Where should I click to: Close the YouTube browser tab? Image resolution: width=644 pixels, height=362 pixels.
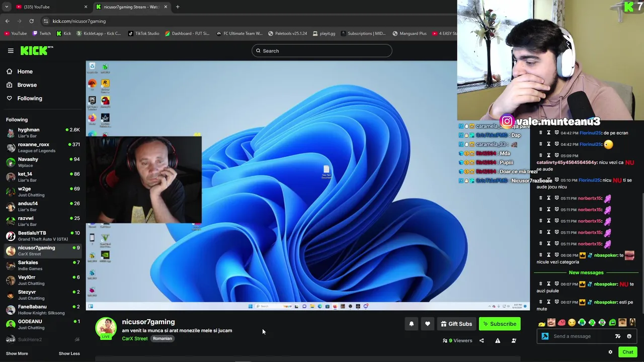86,7
